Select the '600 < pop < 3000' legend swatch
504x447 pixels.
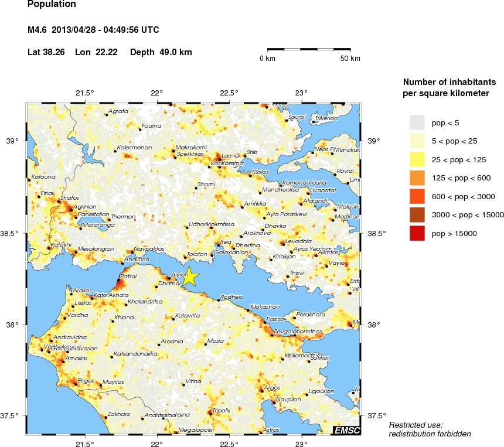click(x=417, y=196)
